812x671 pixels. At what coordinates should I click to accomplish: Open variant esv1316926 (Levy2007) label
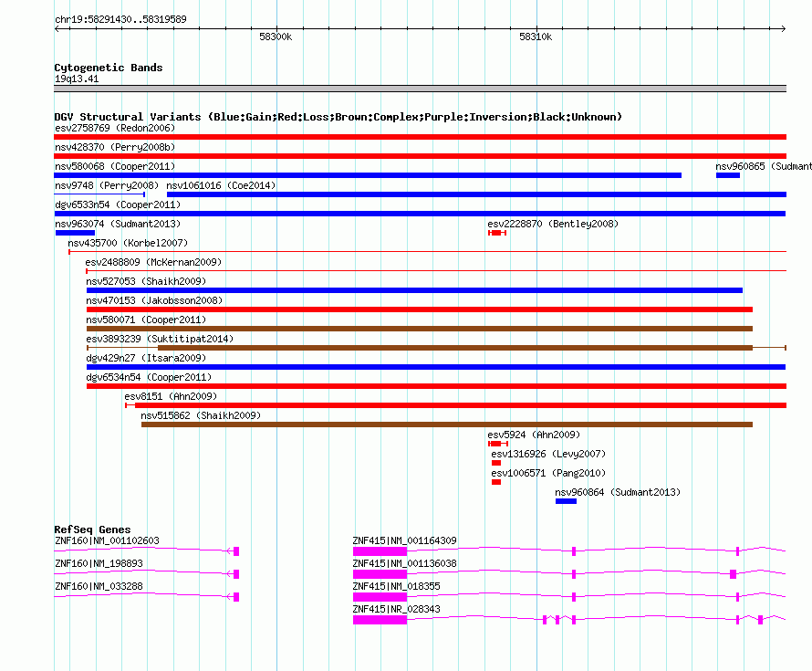tap(548, 454)
